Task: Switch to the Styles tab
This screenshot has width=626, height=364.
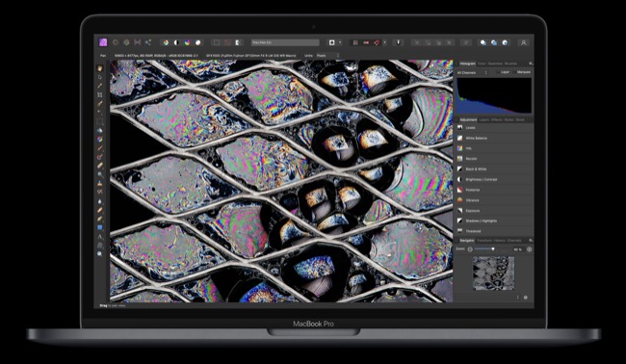Action: coord(509,119)
